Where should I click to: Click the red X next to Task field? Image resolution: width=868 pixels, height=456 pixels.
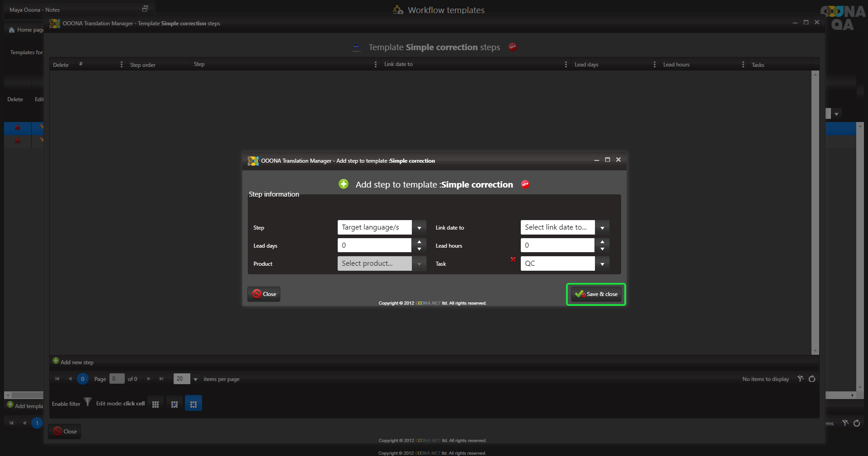tap(513, 259)
